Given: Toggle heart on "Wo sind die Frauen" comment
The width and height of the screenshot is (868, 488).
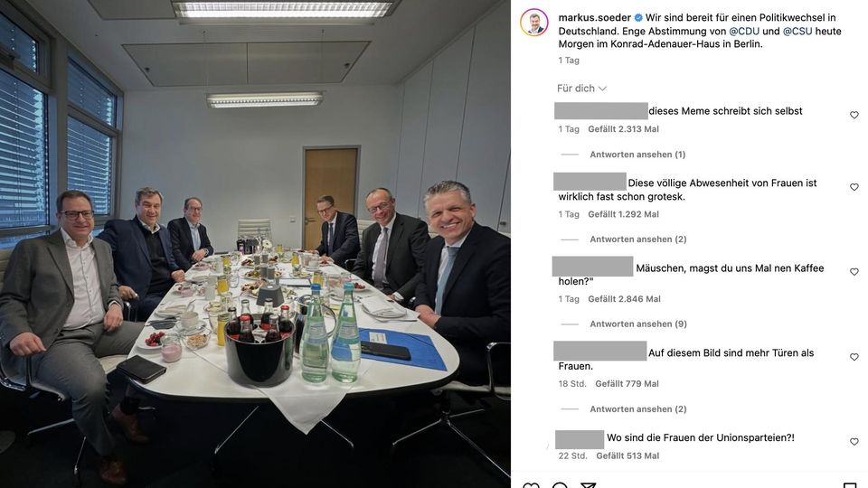Looking at the screenshot, I should click(x=854, y=442).
